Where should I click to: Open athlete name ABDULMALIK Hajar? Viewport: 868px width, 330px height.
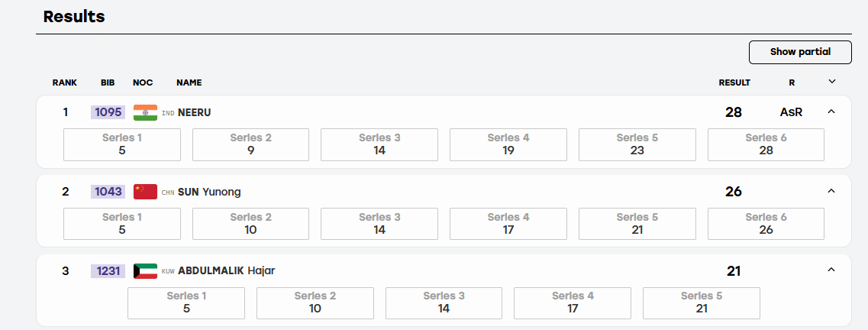click(227, 270)
